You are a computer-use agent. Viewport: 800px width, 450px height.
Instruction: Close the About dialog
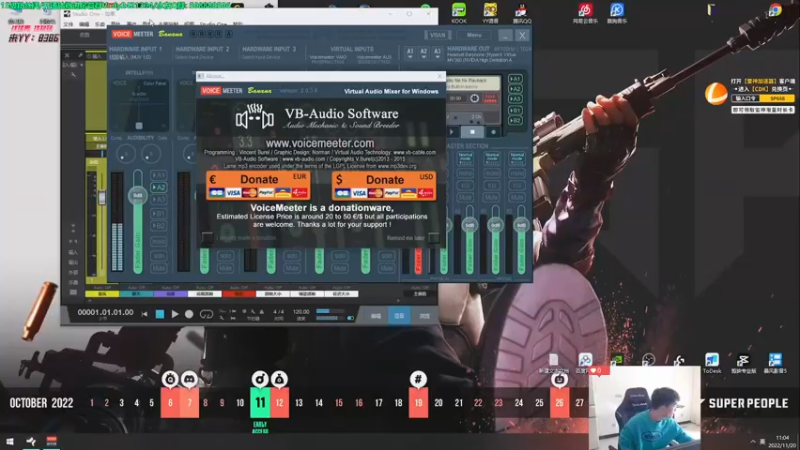[440, 76]
